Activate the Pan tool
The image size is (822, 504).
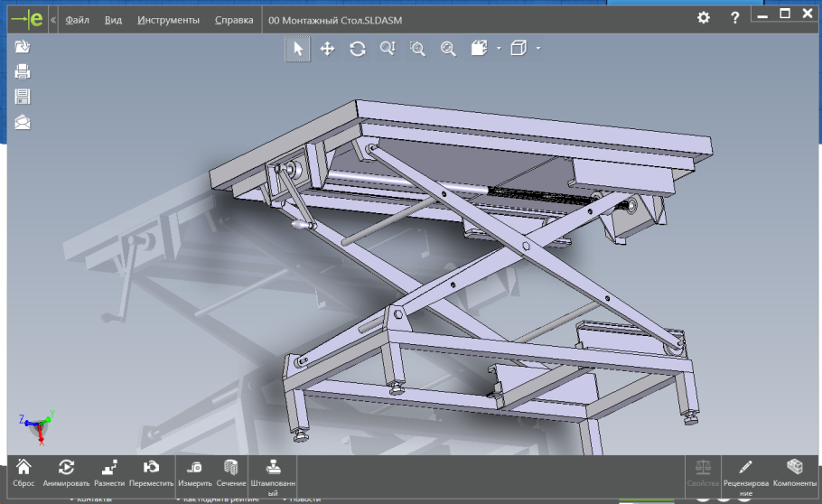click(327, 49)
